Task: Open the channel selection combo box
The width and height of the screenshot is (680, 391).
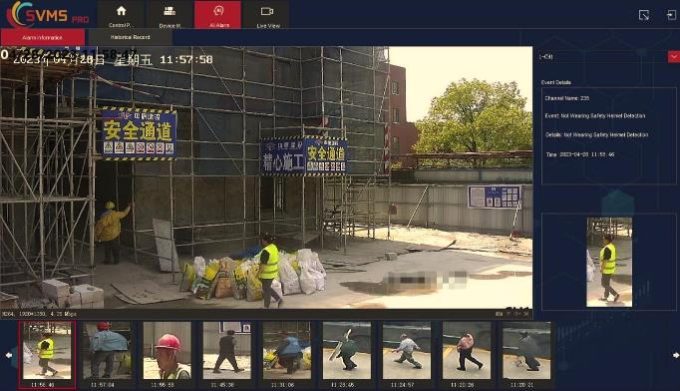Action: click(x=608, y=57)
